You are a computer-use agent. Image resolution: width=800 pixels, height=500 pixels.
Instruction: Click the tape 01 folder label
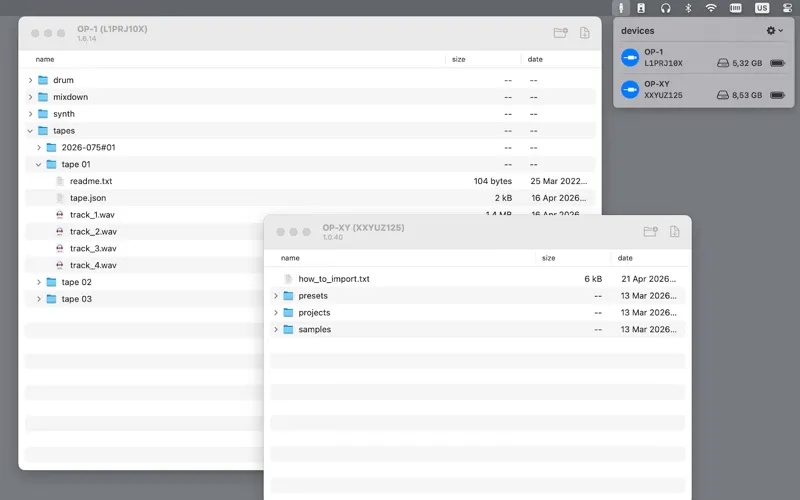(76, 164)
